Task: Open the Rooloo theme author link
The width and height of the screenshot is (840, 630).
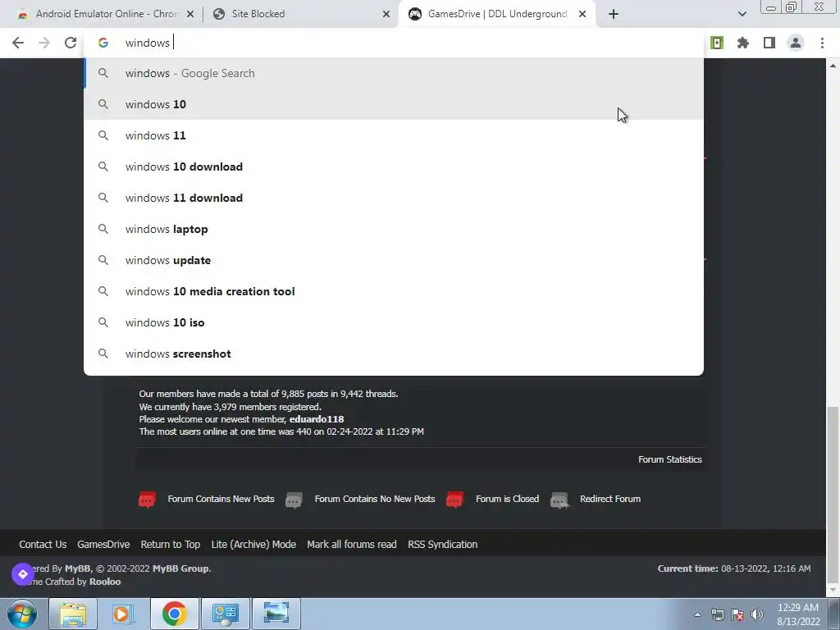Action: click(105, 582)
